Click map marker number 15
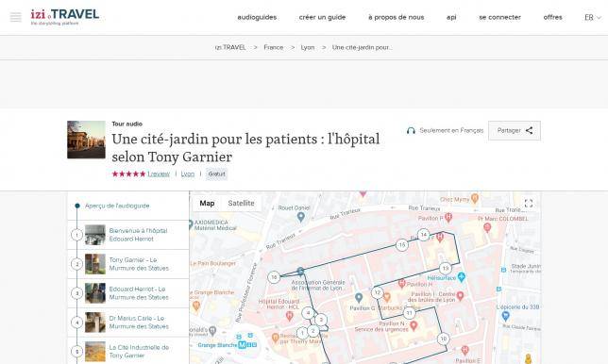 (x=402, y=245)
